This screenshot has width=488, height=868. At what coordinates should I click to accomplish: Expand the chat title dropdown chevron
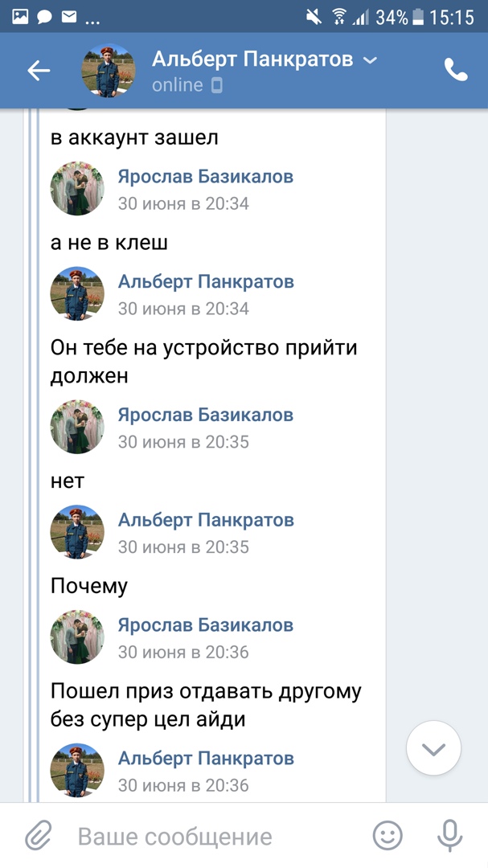click(370, 59)
